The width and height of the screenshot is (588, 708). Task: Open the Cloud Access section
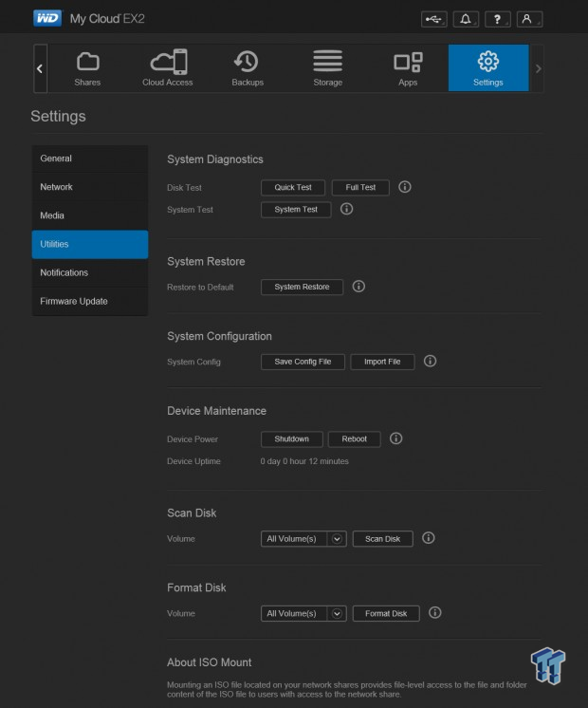[168, 68]
